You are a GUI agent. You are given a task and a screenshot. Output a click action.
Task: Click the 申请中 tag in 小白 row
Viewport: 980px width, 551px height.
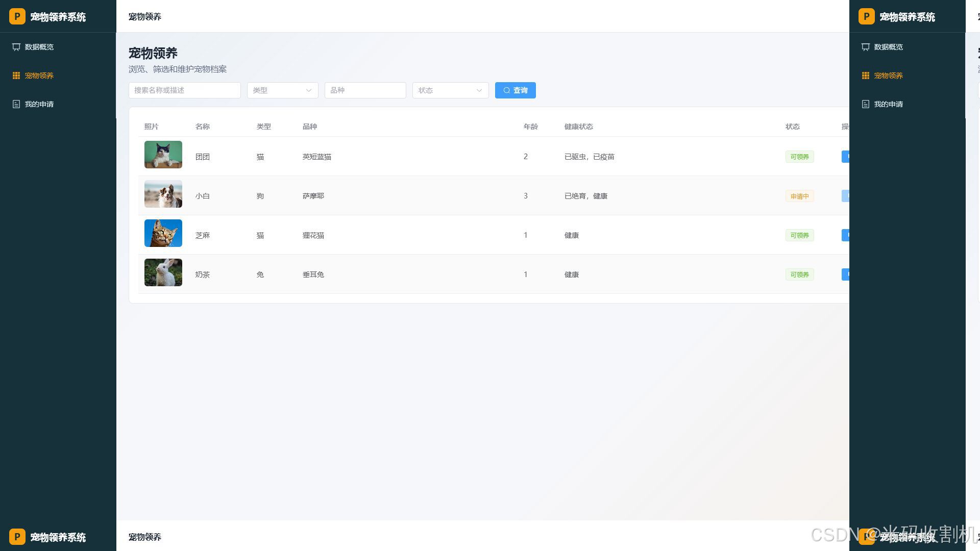(x=799, y=196)
